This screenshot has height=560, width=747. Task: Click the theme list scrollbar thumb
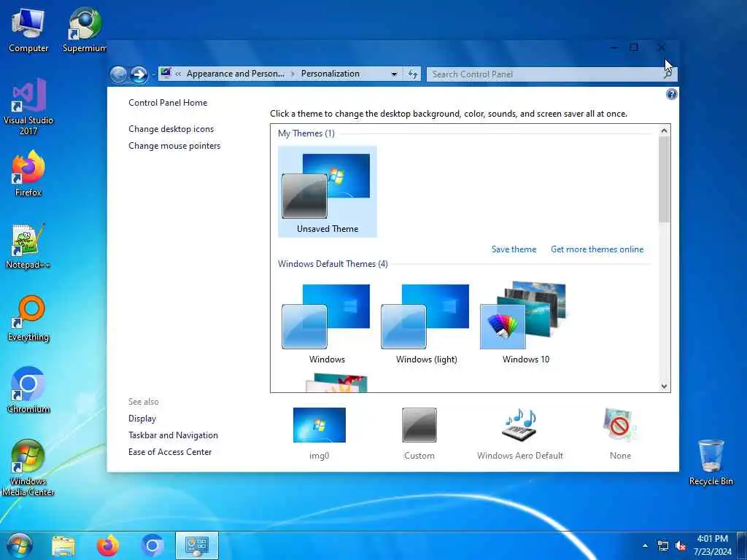[x=664, y=179]
